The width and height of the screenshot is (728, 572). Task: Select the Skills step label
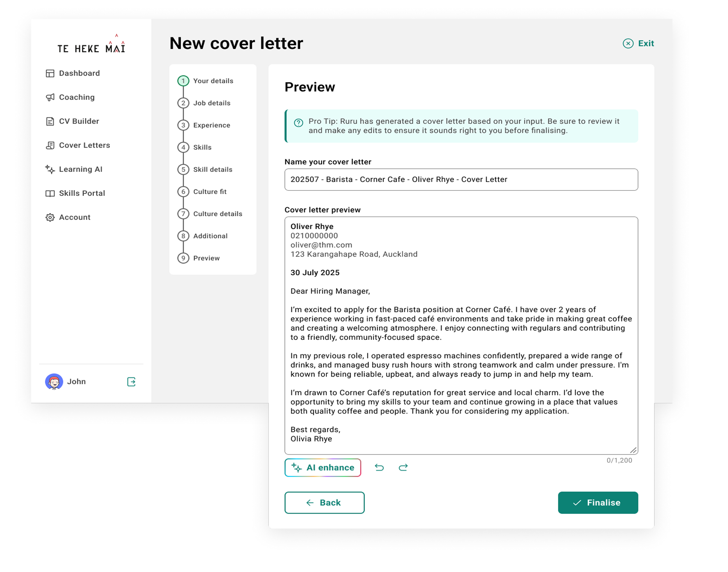pos(202,147)
